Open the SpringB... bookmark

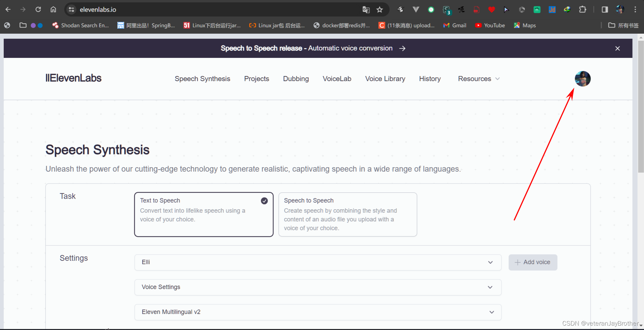point(146,25)
